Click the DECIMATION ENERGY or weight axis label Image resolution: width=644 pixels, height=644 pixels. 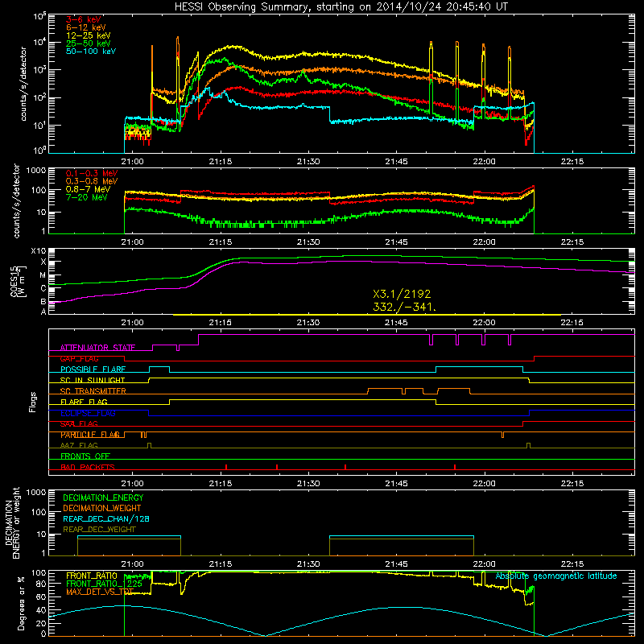click(12, 522)
